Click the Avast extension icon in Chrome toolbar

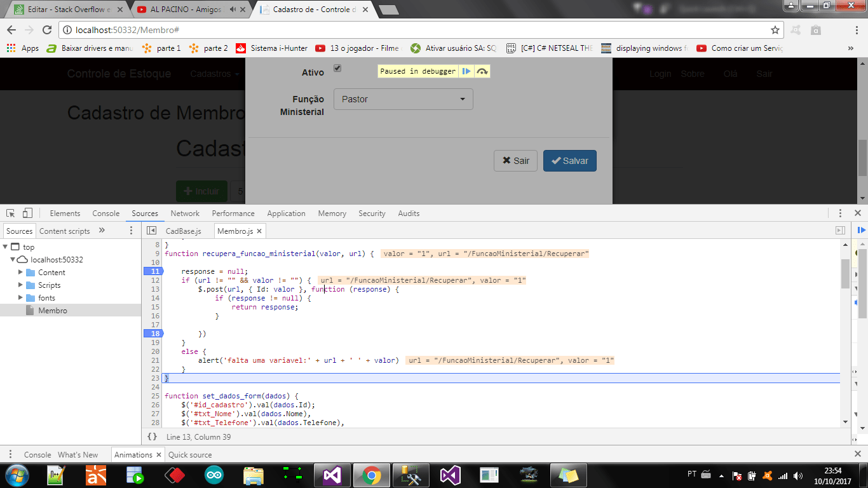tap(796, 30)
